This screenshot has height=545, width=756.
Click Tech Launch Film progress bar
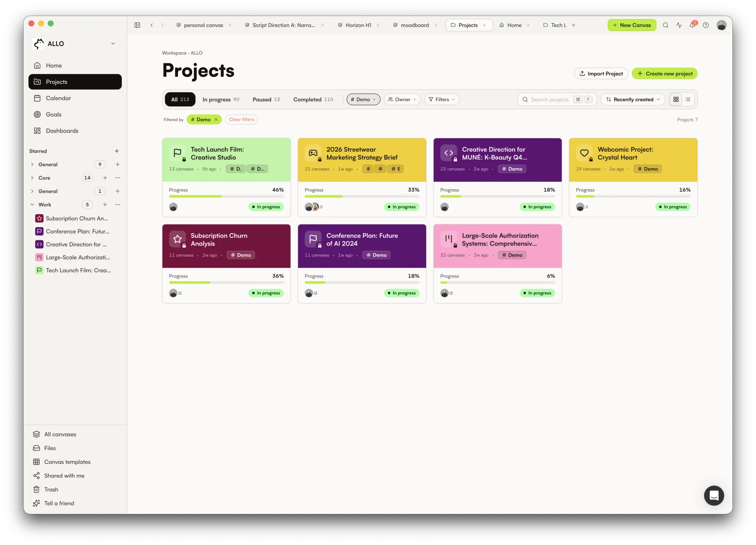pyautogui.click(x=226, y=196)
